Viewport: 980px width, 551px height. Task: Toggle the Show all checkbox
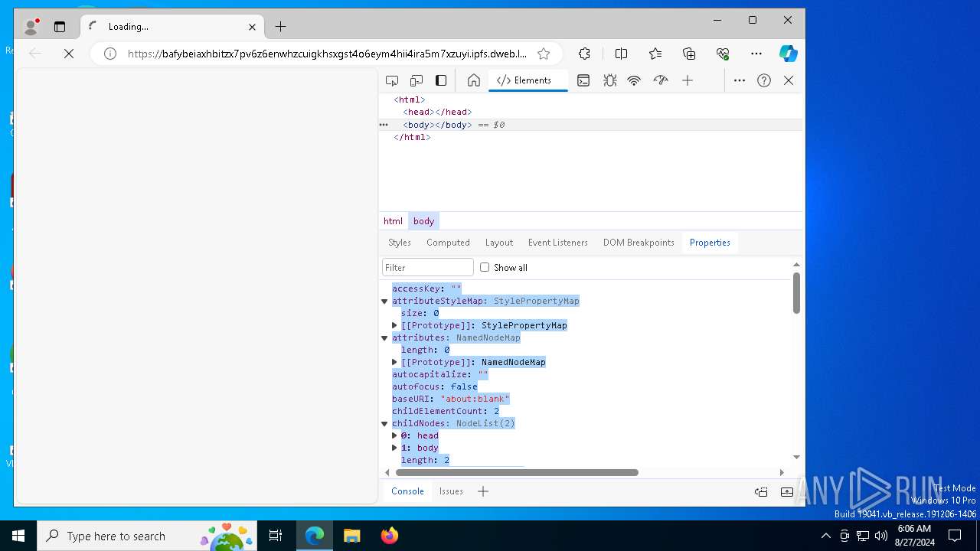[x=485, y=267]
